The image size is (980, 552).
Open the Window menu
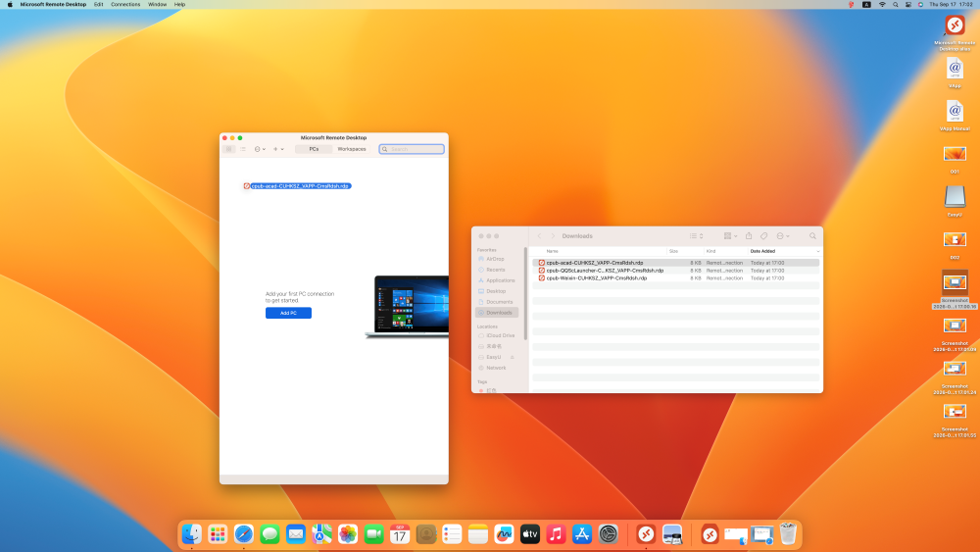point(158,4)
